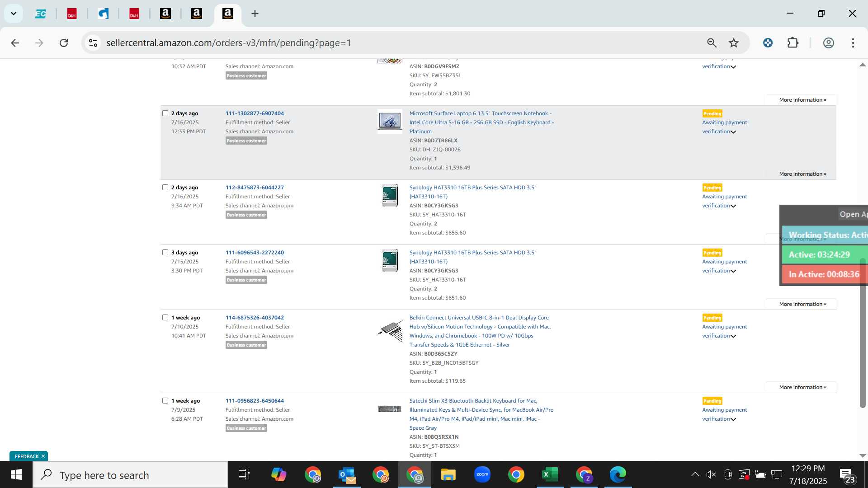This screenshot has width=868, height=488.
Task: Open Task View from taskbar
Action: pos(244,474)
